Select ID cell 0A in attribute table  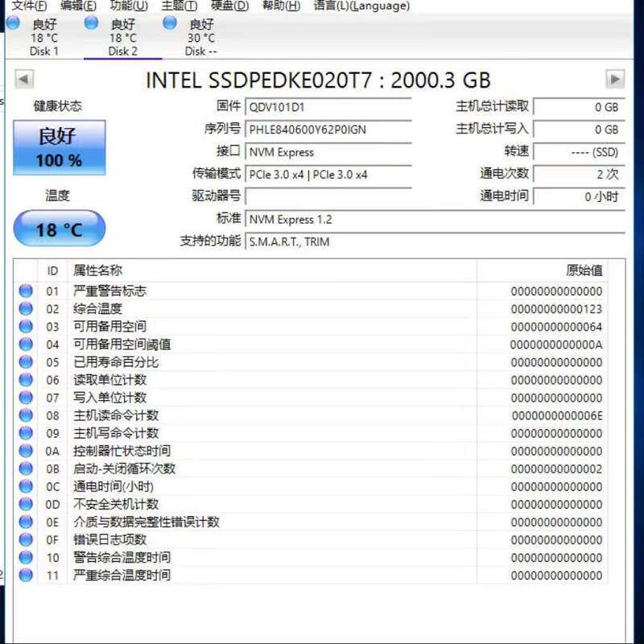pos(52,451)
